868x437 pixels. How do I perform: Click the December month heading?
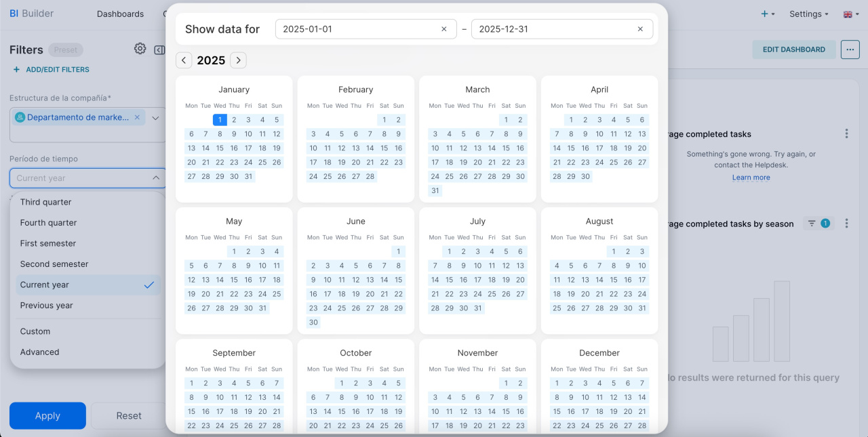point(599,353)
